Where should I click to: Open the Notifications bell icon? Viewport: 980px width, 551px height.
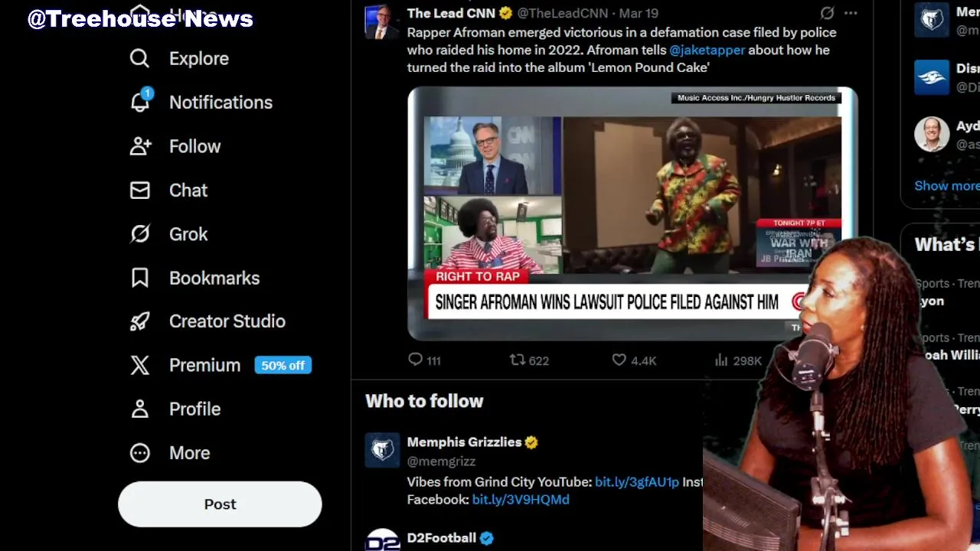140,102
